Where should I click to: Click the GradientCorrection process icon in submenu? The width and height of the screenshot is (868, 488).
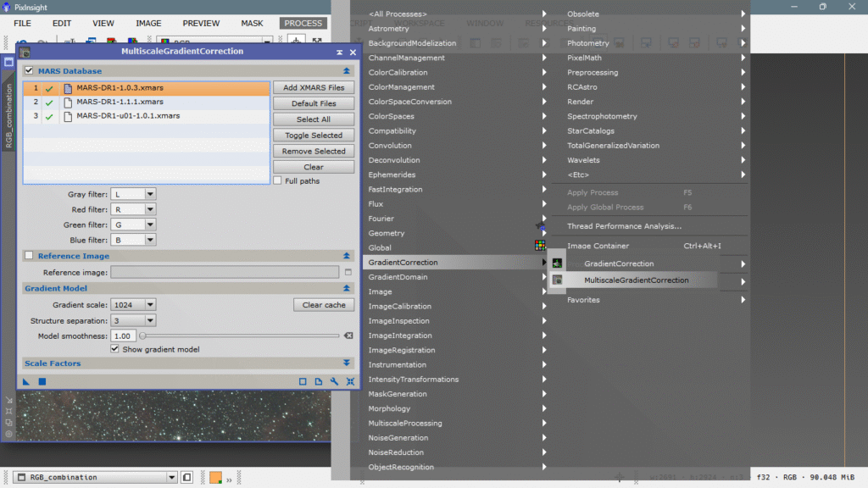558,263
